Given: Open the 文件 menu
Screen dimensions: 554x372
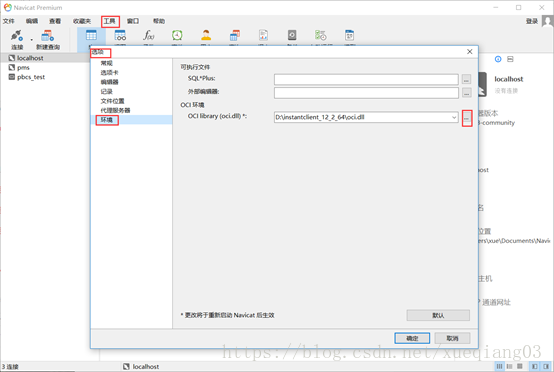Looking at the screenshot, I should 8,21.
